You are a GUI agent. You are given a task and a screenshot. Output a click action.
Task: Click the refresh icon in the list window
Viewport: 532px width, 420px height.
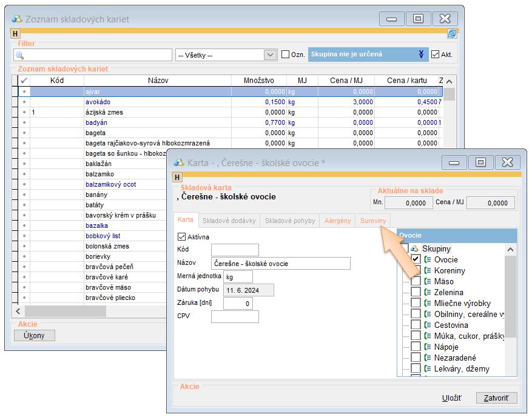[451, 34]
